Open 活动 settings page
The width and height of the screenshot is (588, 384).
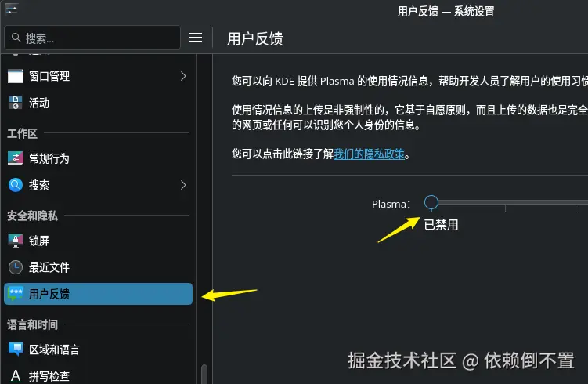pos(98,103)
